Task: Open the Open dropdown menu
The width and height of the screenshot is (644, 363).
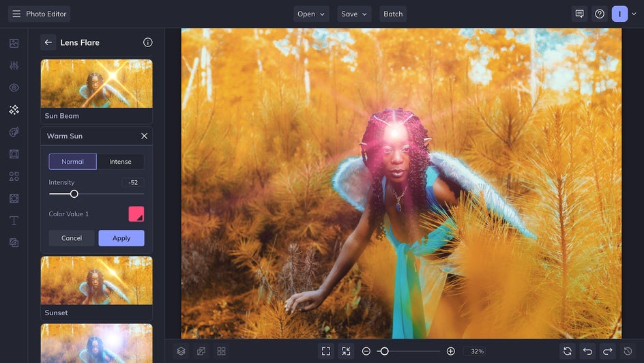Action: [x=311, y=14]
